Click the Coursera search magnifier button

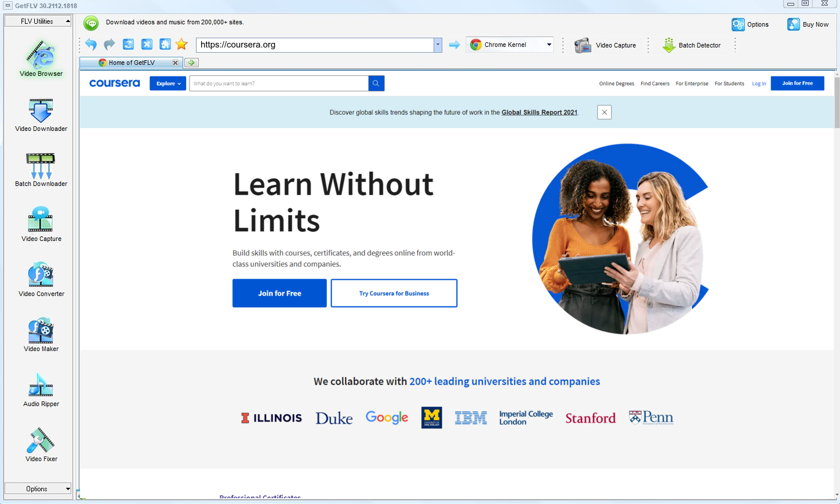376,83
